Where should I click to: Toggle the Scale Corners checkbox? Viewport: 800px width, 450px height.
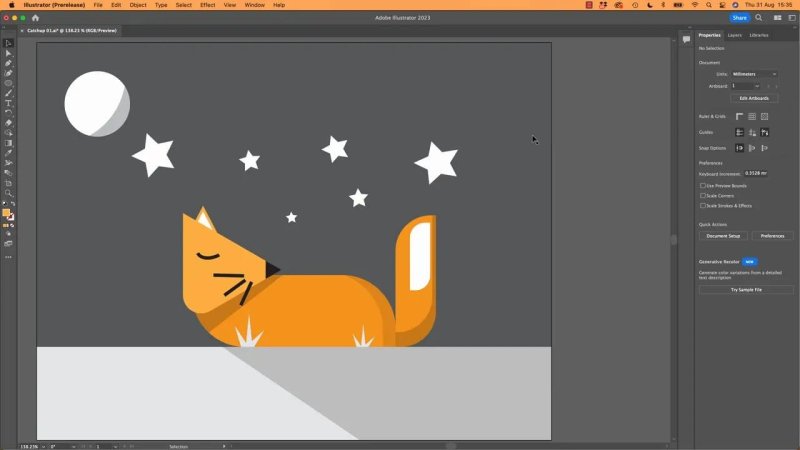coord(703,195)
